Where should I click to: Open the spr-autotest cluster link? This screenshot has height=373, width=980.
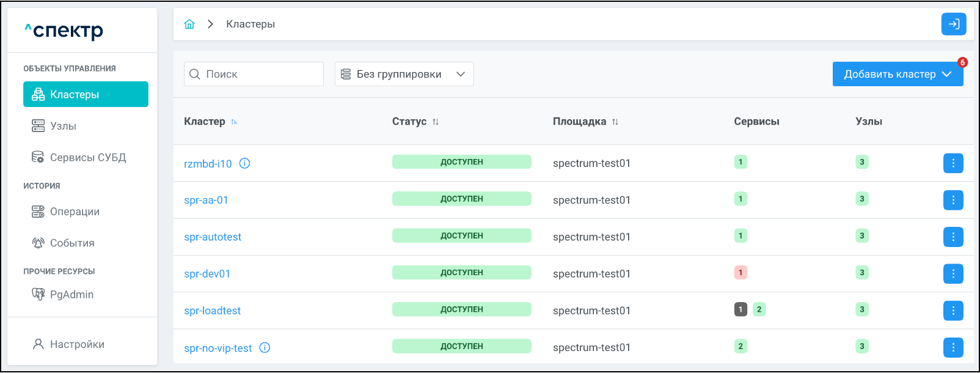(x=213, y=237)
